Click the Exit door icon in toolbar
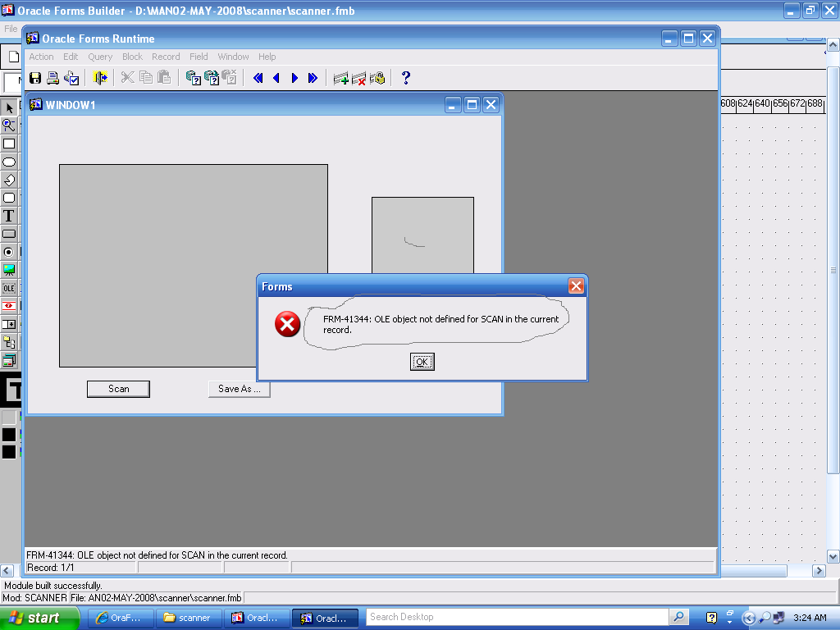 [100, 78]
